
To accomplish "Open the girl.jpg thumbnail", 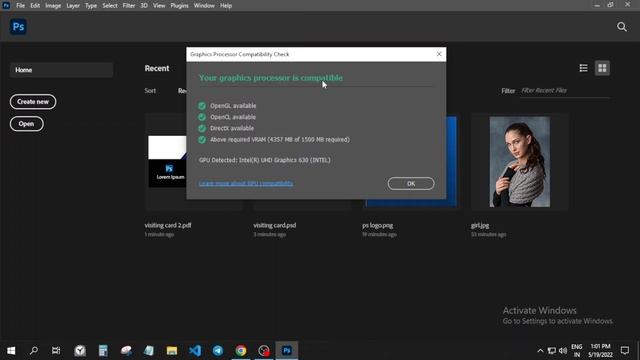I will pyautogui.click(x=520, y=162).
